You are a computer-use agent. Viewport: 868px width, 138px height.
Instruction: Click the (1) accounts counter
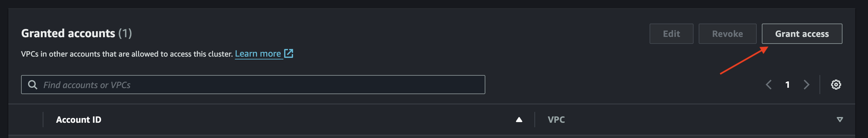click(125, 33)
